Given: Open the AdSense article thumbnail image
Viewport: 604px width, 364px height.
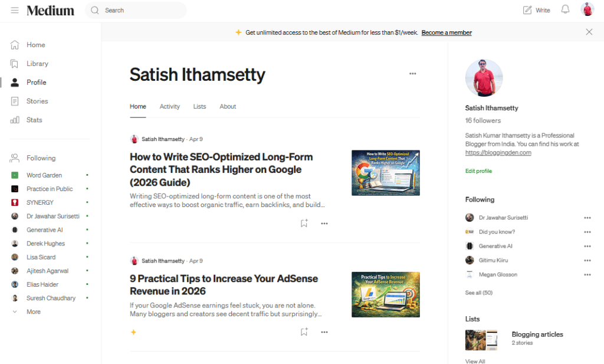Looking at the screenshot, I should [x=386, y=294].
